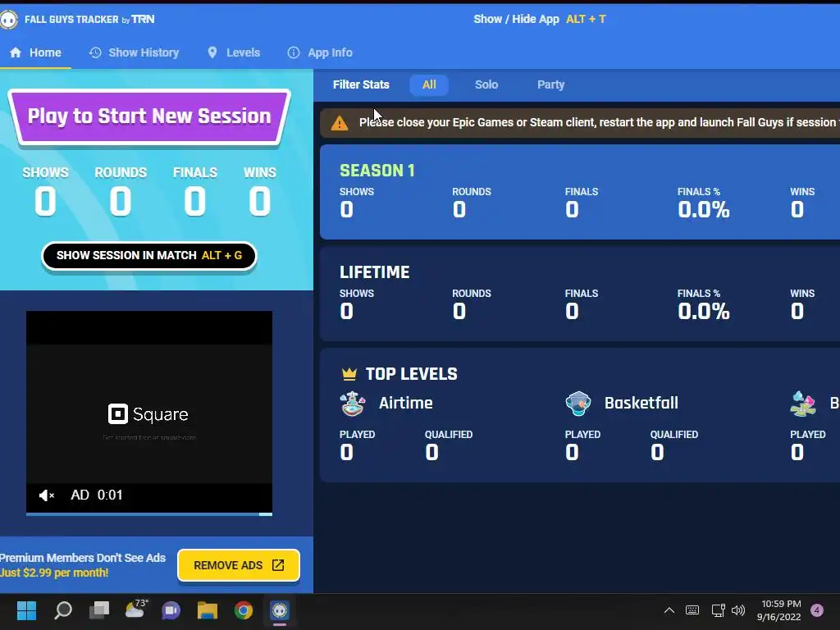840x630 pixels.
Task: Filter stats by Solo
Action: coord(486,84)
